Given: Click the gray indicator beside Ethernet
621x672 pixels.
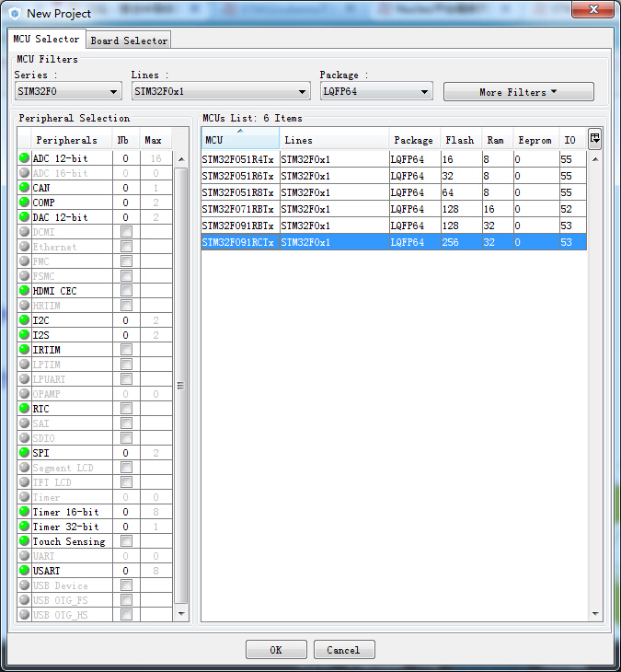Looking at the screenshot, I should tap(25, 246).
